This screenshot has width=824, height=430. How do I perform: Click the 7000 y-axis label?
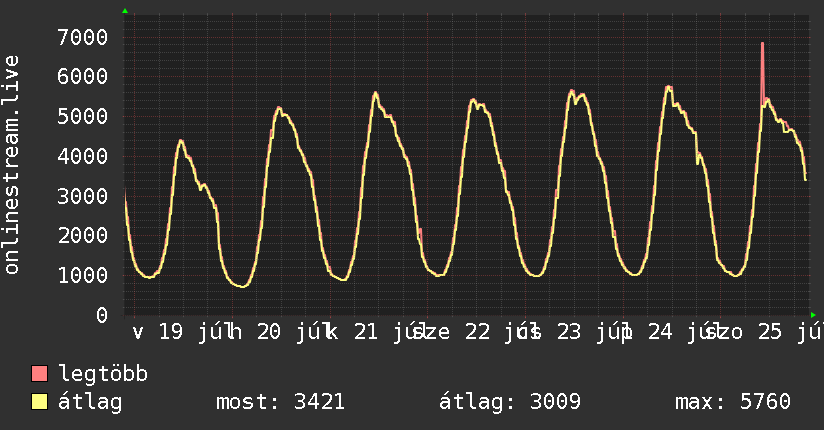(83, 37)
